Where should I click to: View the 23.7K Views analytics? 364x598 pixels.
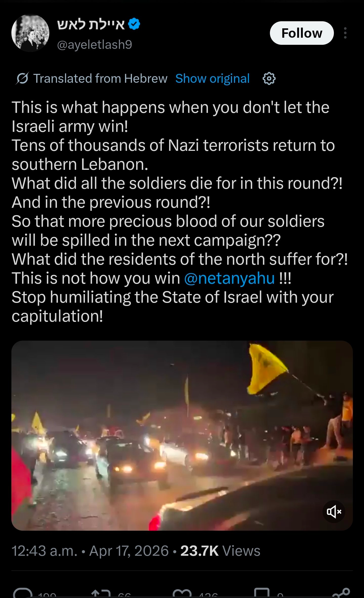(x=220, y=551)
